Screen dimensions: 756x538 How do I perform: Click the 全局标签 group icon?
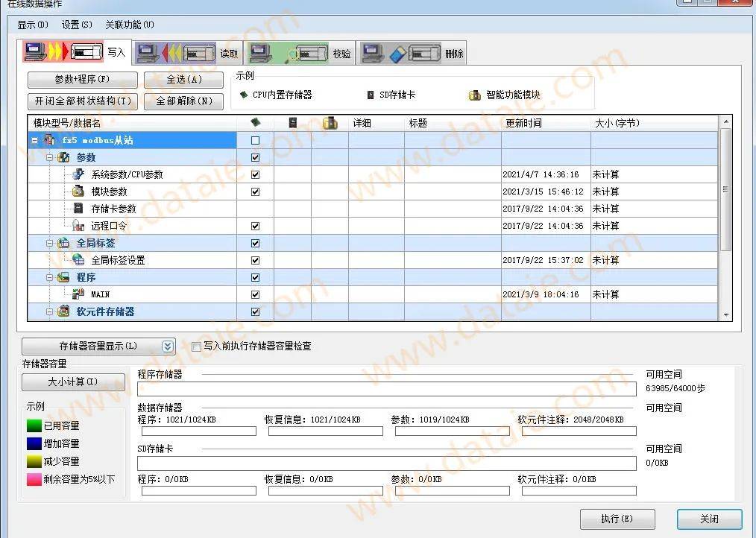click(63, 244)
